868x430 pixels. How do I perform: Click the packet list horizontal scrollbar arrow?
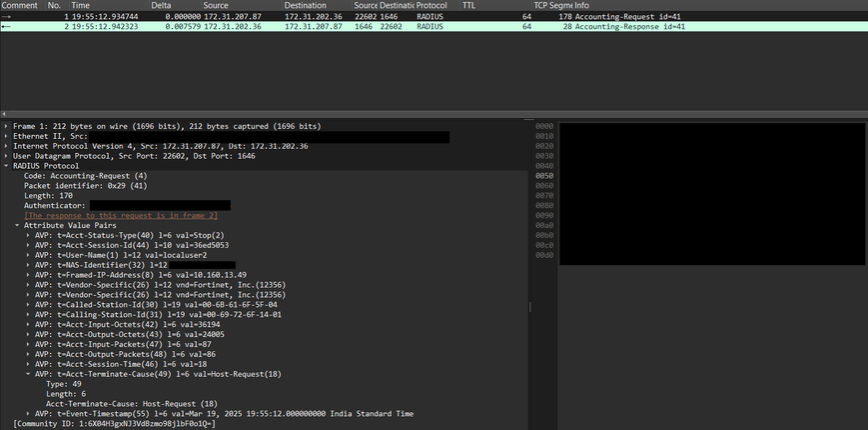pyautogui.click(x=3, y=113)
